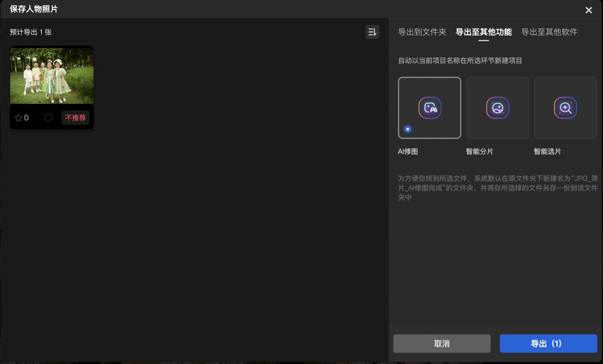
Task: Toggle the circle marker beside 不推荐
Action: pyautogui.click(x=48, y=118)
